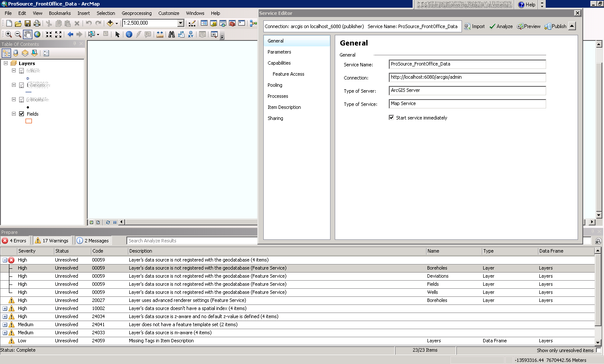This screenshot has height=364, width=604.
Task: Select the Measure ruler tool
Action: [160, 34]
